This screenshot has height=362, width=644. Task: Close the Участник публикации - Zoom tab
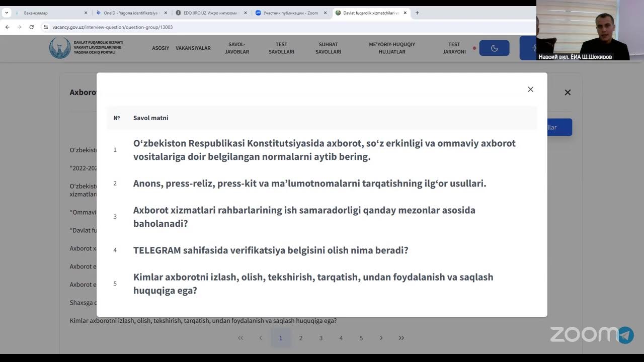[x=325, y=13]
